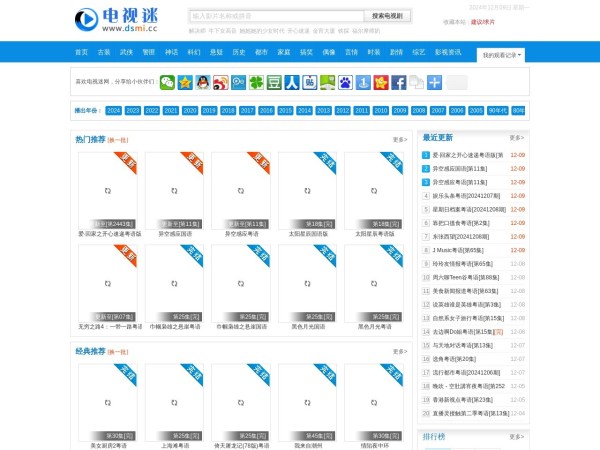
Task: Click the Sina Weibo share icon
Action: (x=221, y=83)
